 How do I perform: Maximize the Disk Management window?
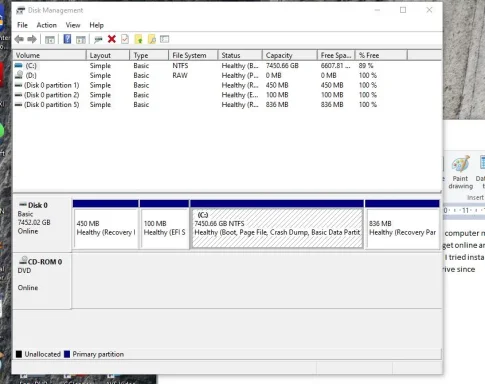point(403,10)
